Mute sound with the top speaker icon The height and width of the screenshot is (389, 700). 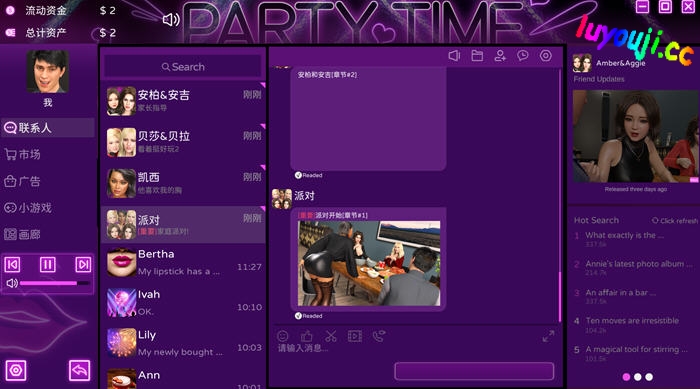[x=171, y=19]
